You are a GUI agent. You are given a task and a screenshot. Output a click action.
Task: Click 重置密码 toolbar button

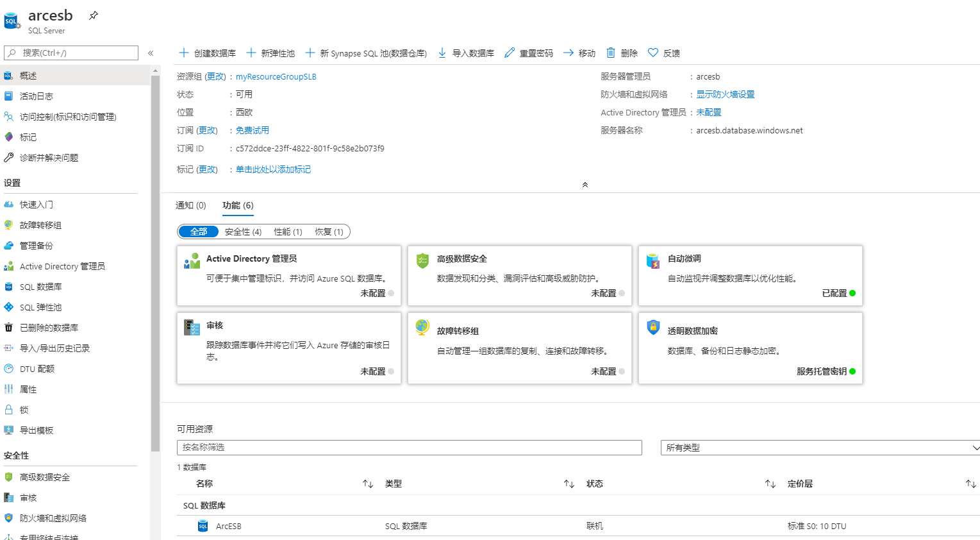click(529, 53)
